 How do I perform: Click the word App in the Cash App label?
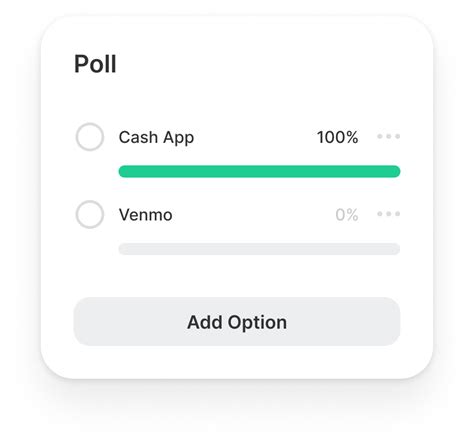(x=178, y=138)
